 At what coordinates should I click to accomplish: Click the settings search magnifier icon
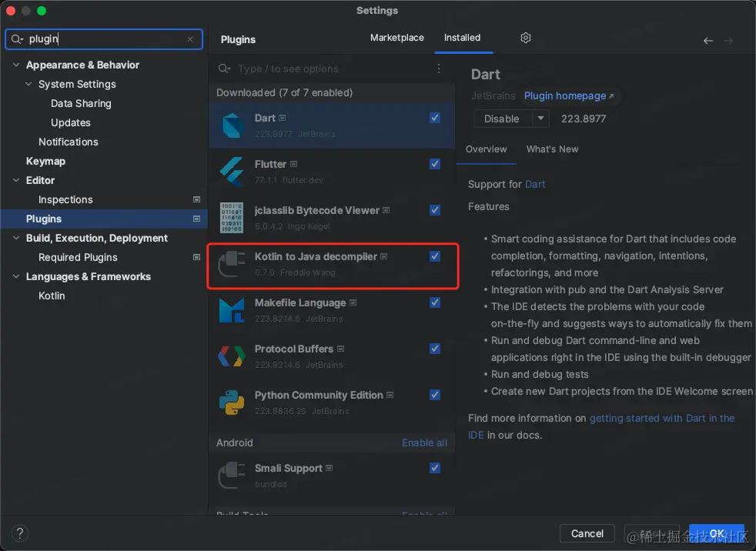[15, 39]
